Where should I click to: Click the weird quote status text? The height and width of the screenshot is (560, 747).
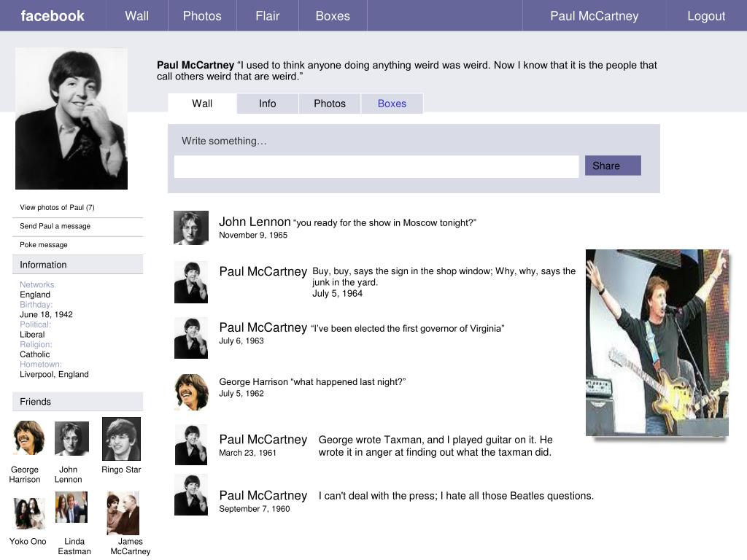click(x=407, y=71)
